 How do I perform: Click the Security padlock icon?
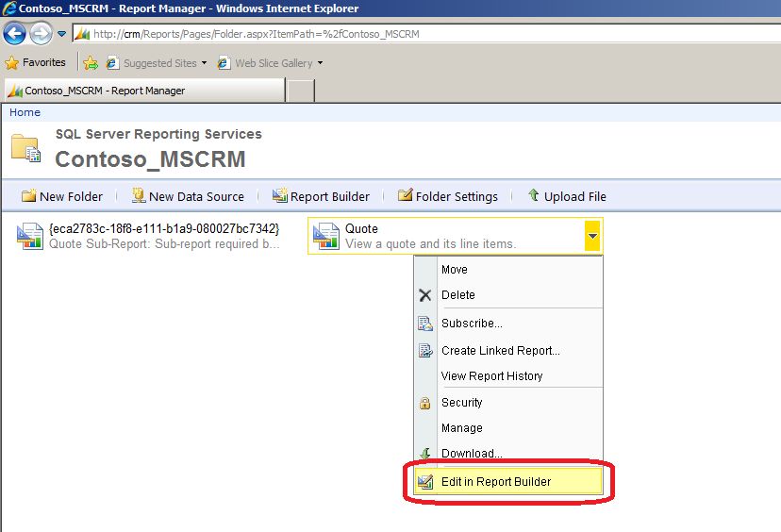click(x=424, y=403)
